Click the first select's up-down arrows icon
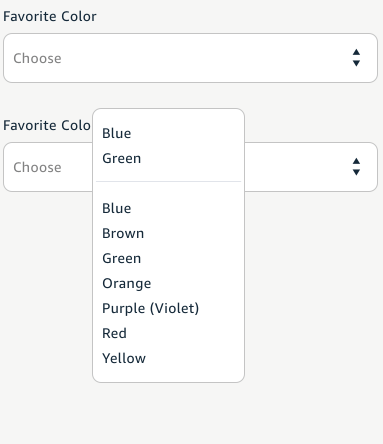Image resolution: width=383 pixels, height=444 pixels. [x=356, y=58]
